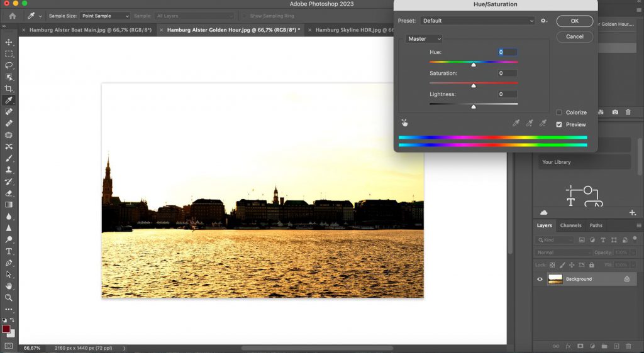Click the Add layer style fx icon
The image size is (644, 353).
click(x=568, y=347)
